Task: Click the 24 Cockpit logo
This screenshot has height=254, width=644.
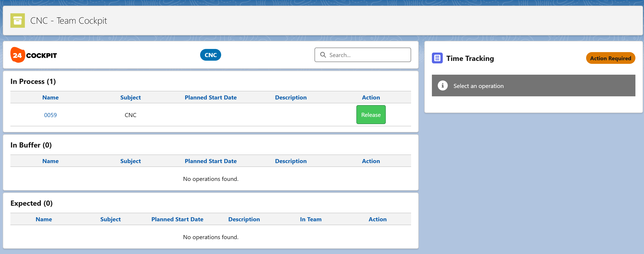Action: [x=34, y=55]
